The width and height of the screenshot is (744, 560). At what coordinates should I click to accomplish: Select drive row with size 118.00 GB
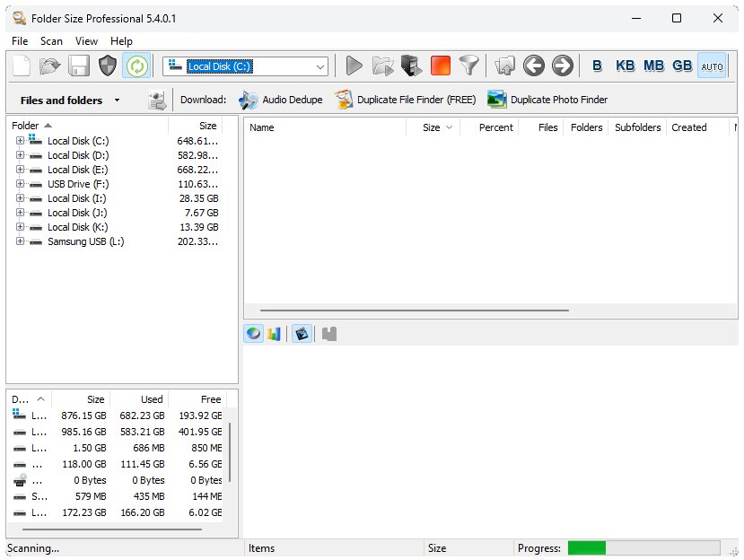coord(117,464)
